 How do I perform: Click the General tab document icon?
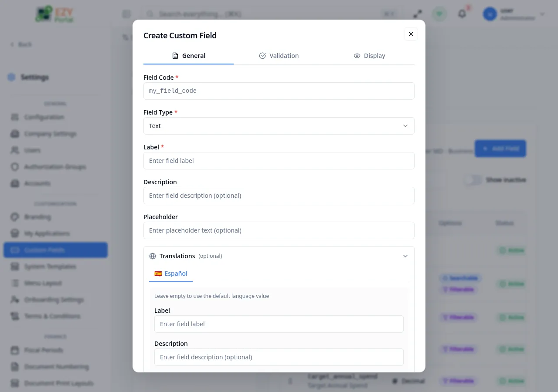(175, 56)
